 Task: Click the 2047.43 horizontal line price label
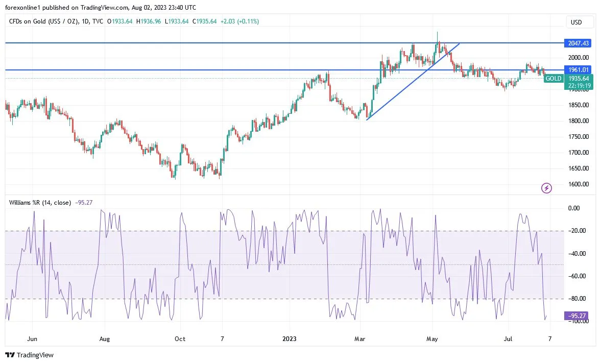pos(578,43)
